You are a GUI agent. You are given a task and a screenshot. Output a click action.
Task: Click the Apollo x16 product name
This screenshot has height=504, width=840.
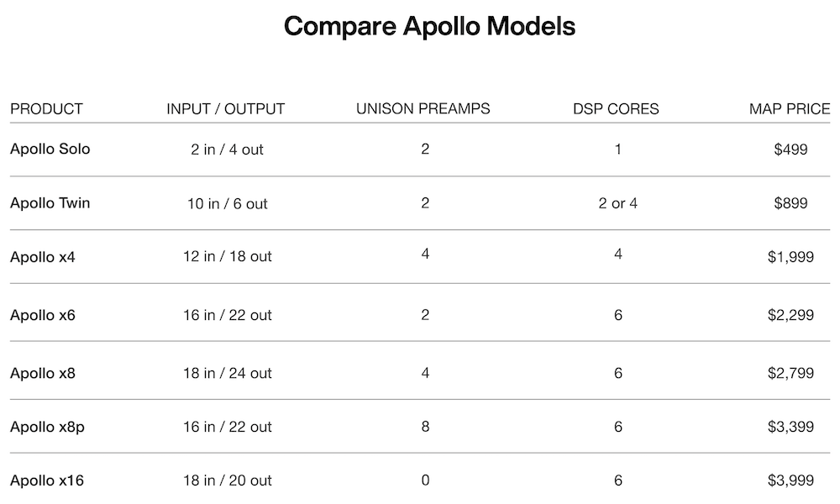47,480
